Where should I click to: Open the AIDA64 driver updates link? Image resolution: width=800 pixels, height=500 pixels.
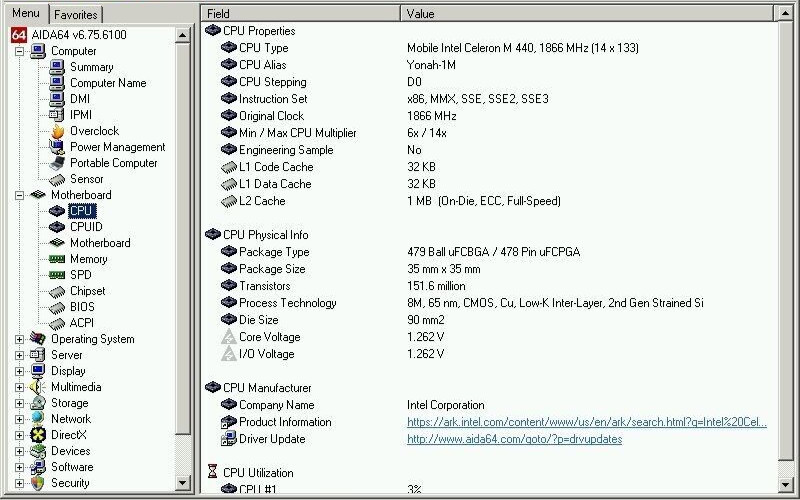(x=514, y=439)
